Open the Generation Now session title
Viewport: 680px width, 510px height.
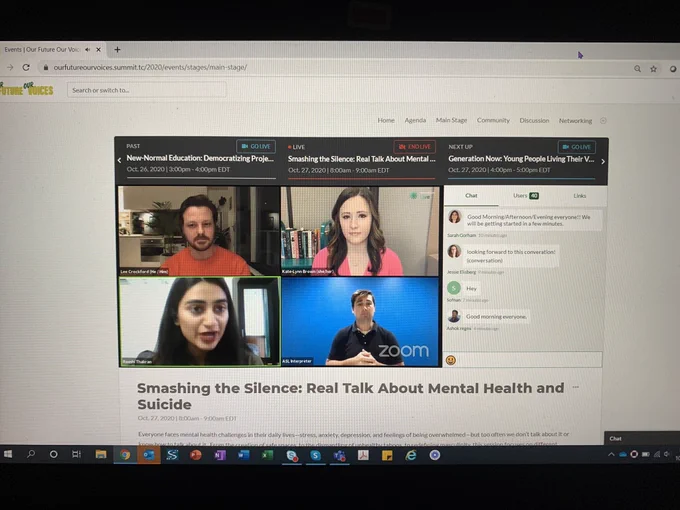coord(521,159)
